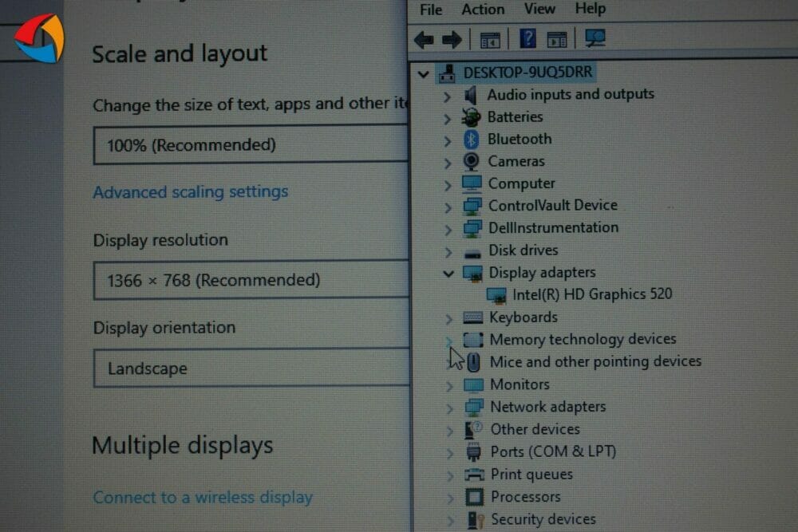Expand the Keyboards chevron

(x=448, y=319)
